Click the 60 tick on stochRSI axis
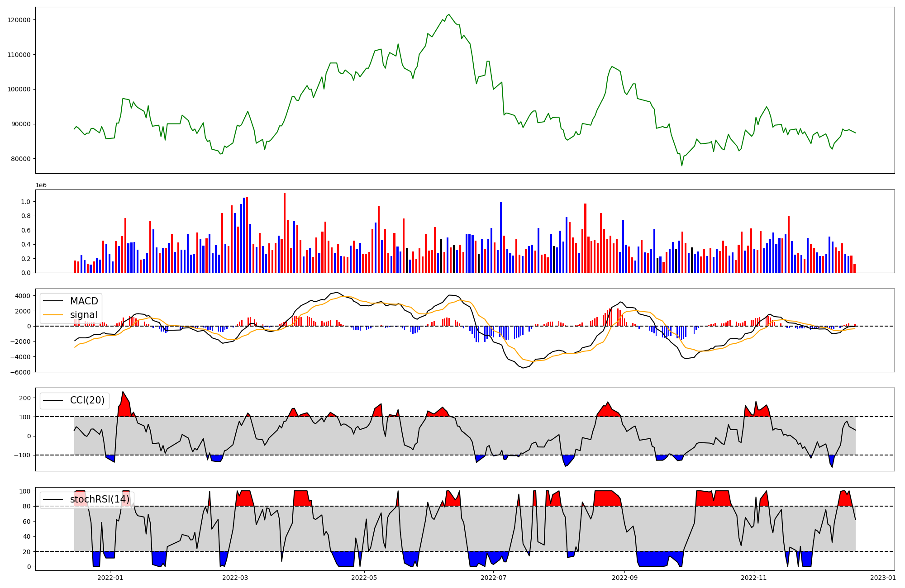The height and width of the screenshot is (588, 905). coord(27,522)
